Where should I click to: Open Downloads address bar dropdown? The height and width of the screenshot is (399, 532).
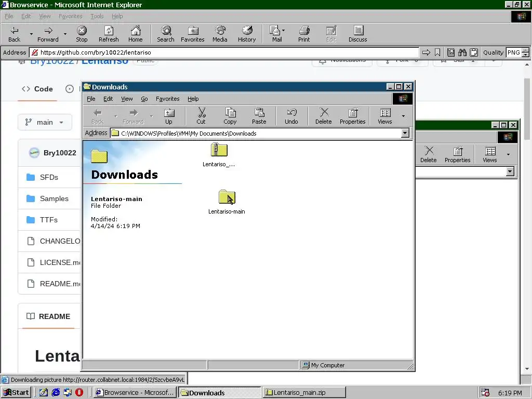pos(405,133)
